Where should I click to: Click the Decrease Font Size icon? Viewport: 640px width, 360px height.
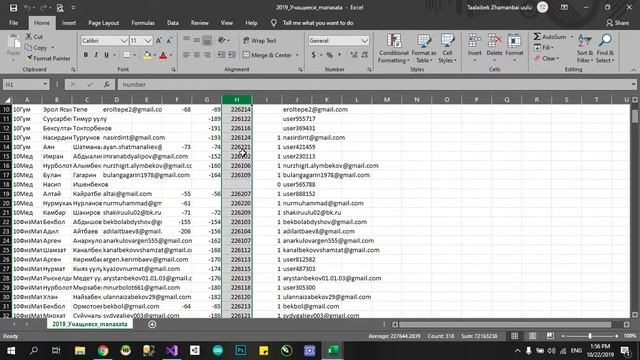[169, 40]
